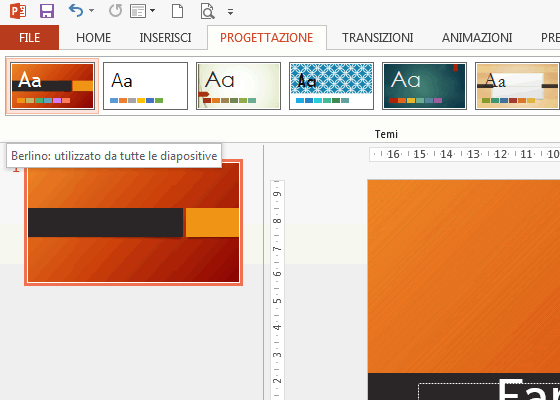The height and width of the screenshot is (400, 560).
Task: Save the presentation with the floppy icon
Action: tap(47, 11)
